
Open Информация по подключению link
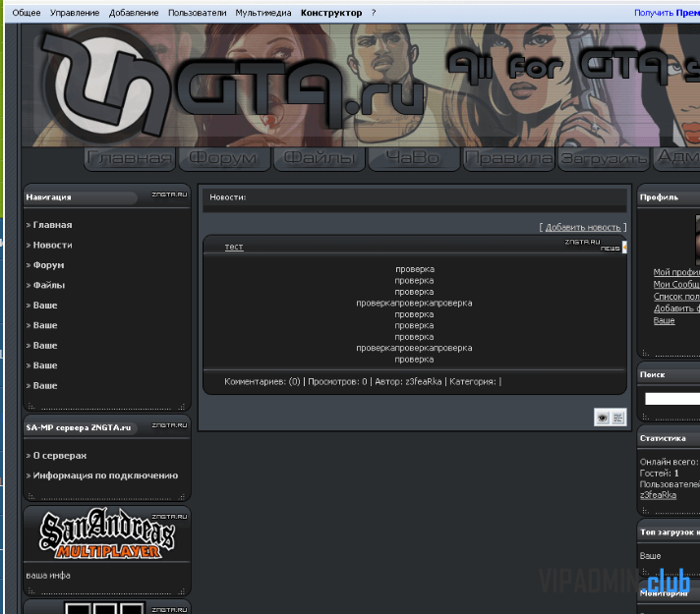coord(105,475)
